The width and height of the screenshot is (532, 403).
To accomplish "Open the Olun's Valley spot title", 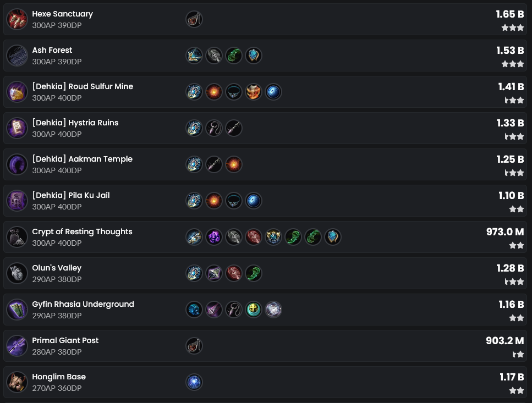I will pos(57,268).
